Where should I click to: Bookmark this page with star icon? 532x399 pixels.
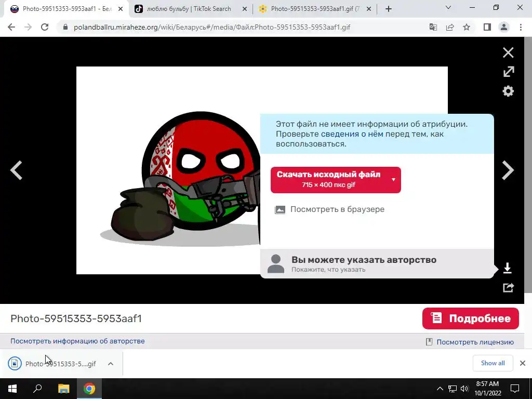pyautogui.click(x=467, y=27)
